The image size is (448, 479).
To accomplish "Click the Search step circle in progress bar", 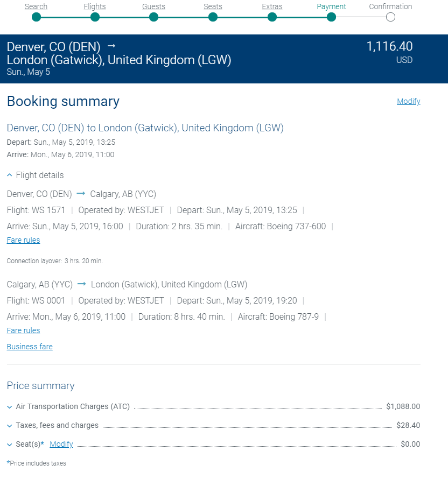I will click(x=36, y=17).
